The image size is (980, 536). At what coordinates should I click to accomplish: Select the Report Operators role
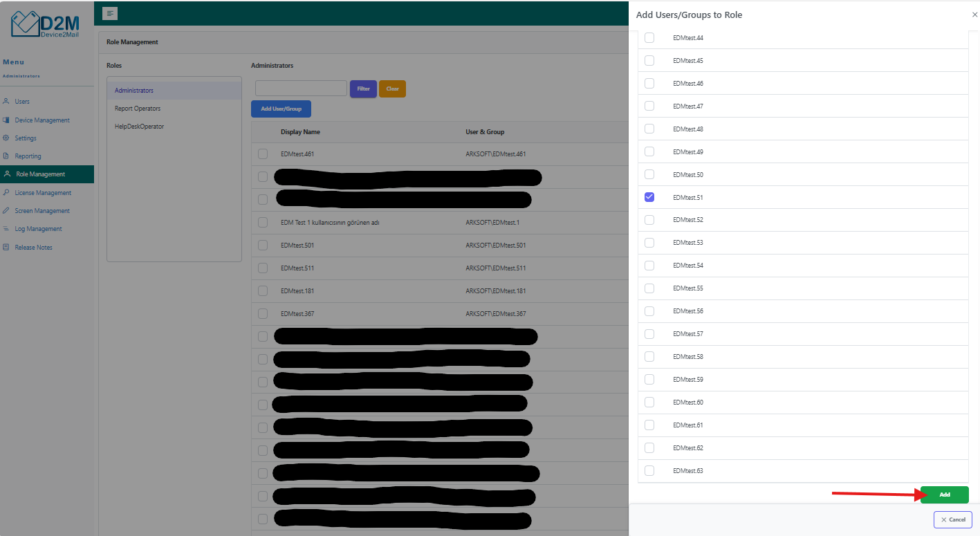coord(138,109)
